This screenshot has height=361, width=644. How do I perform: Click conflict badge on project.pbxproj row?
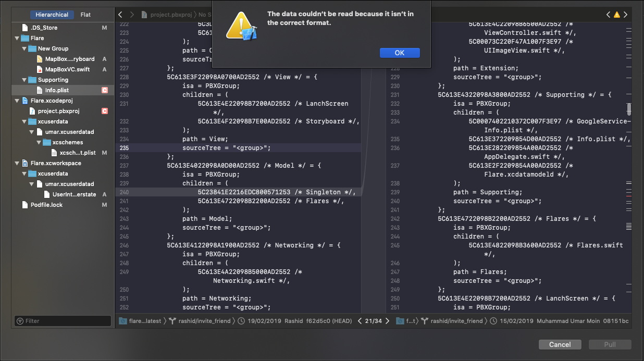coord(104,111)
